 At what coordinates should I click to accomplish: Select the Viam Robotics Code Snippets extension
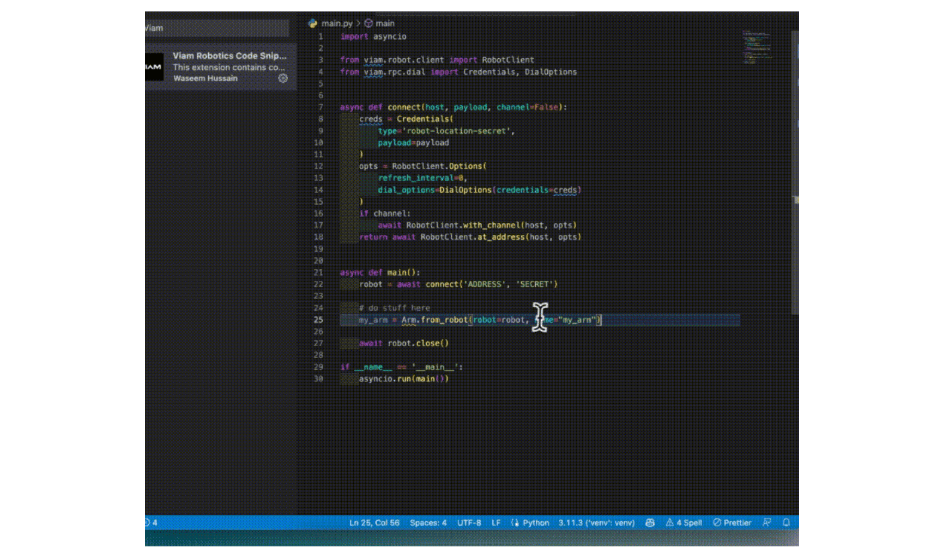[x=221, y=67]
